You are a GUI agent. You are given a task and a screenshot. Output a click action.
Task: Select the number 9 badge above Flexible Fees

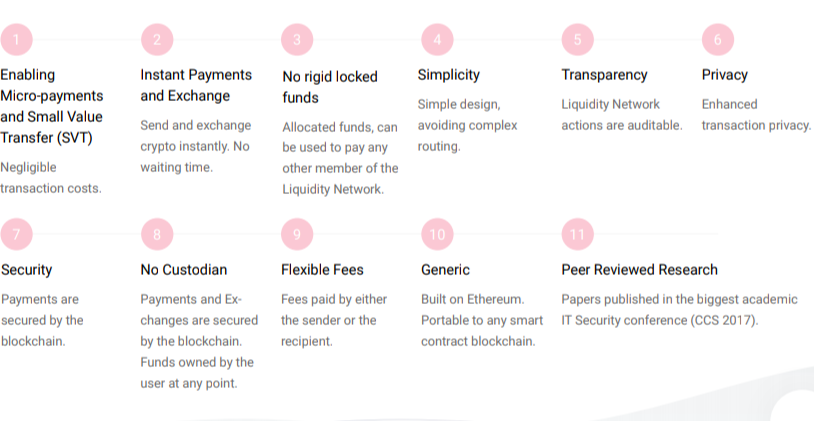(297, 235)
